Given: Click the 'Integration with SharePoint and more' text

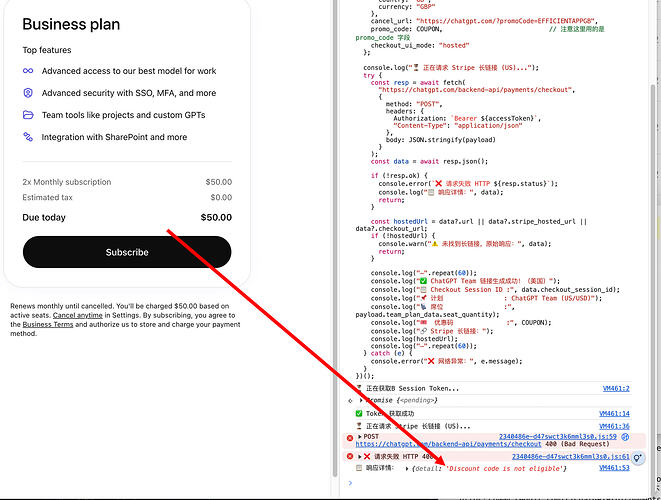Looking at the screenshot, I should click(x=114, y=137).
